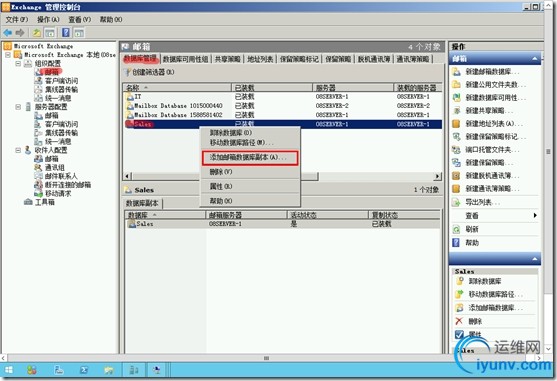Select the IT database row
The width and height of the screenshot is (557, 381).
tap(283, 97)
